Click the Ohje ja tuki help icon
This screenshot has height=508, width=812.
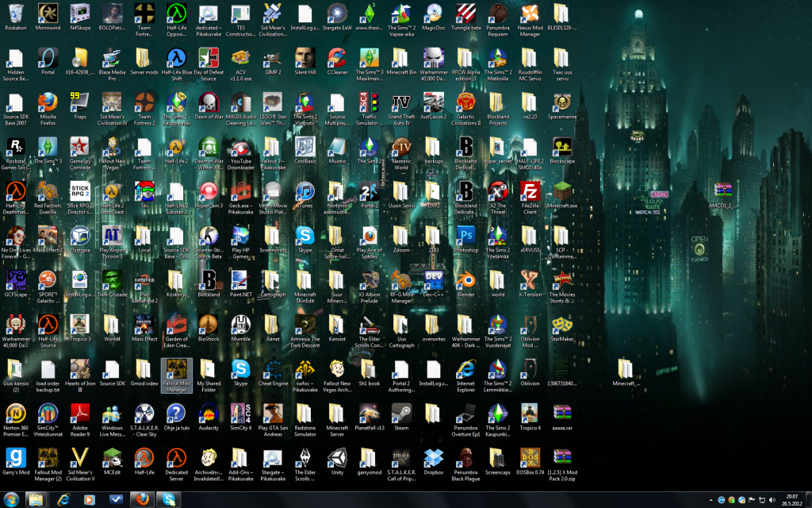point(176,418)
